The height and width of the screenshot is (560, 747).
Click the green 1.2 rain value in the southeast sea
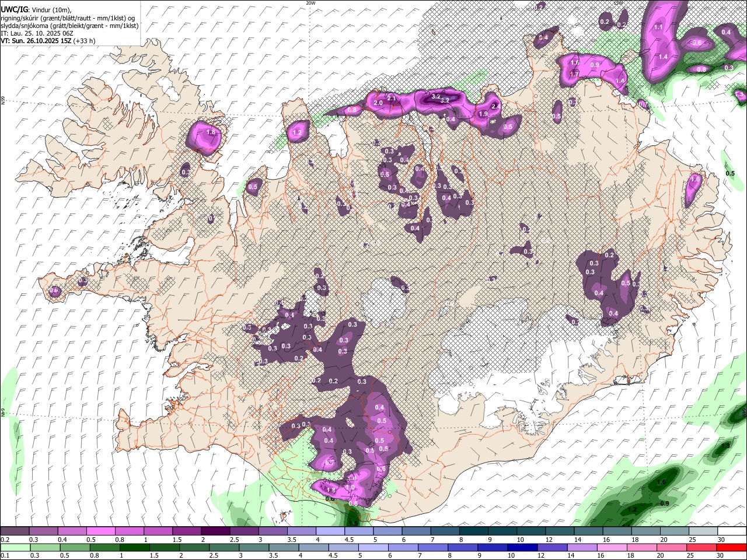click(x=632, y=510)
